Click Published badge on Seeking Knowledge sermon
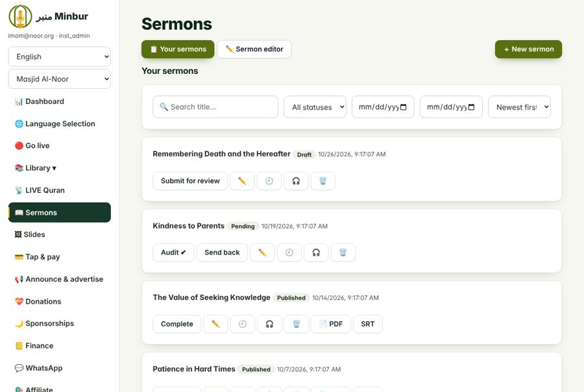The height and width of the screenshot is (392, 584). tap(291, 298)
